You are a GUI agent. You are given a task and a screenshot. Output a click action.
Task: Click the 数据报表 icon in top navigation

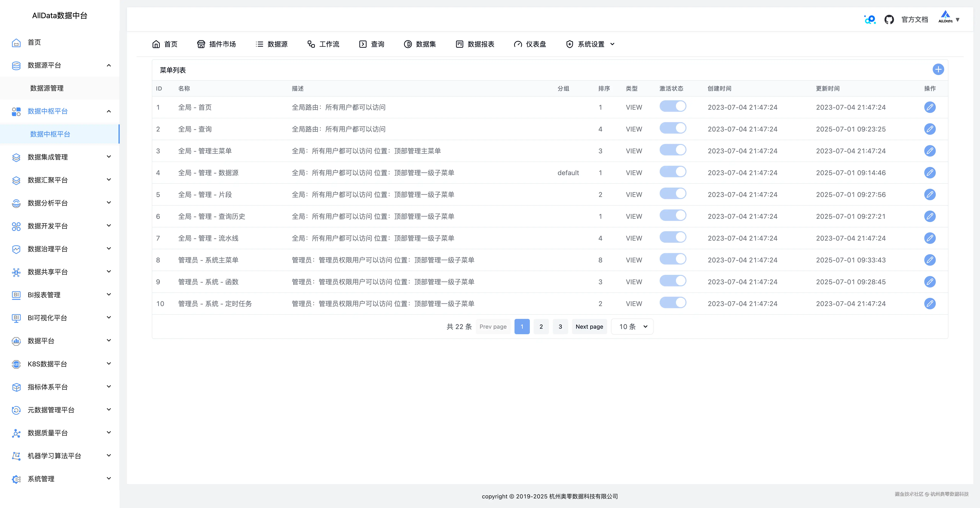[x=475, y=44]
